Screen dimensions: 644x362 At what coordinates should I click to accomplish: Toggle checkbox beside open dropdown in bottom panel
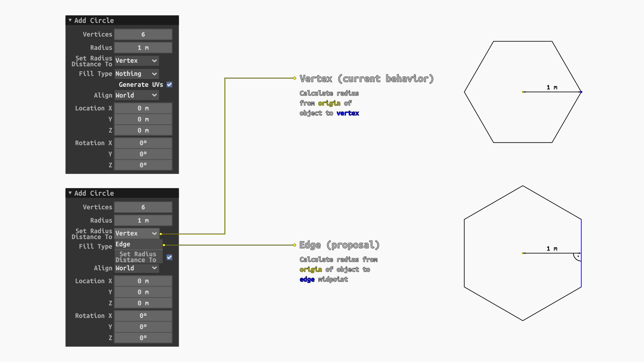pyautogui.click(x=169, y=257)
